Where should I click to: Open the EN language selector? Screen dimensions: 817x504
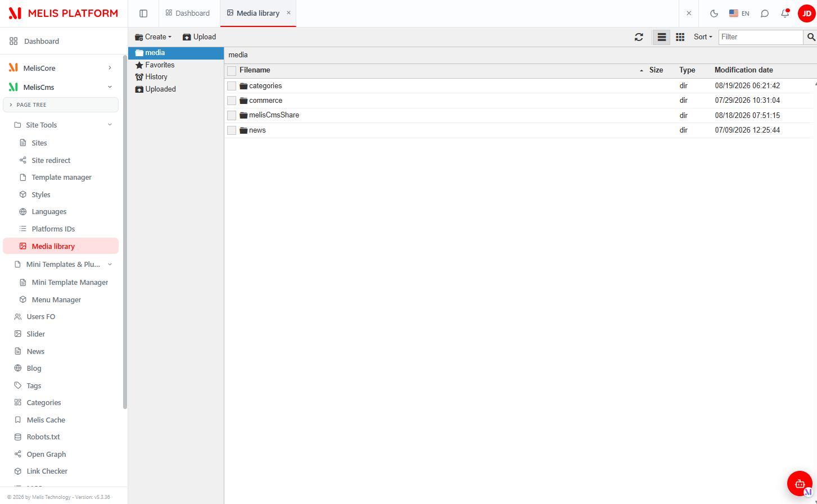click(739, 13)
